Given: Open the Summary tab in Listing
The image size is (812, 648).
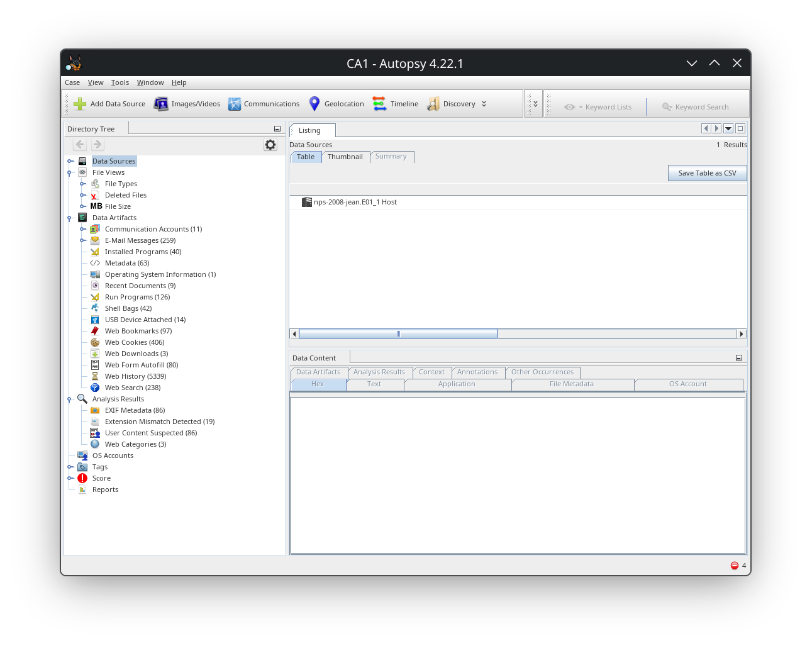Looking at the screenshot, I should [x=391, y=157].
